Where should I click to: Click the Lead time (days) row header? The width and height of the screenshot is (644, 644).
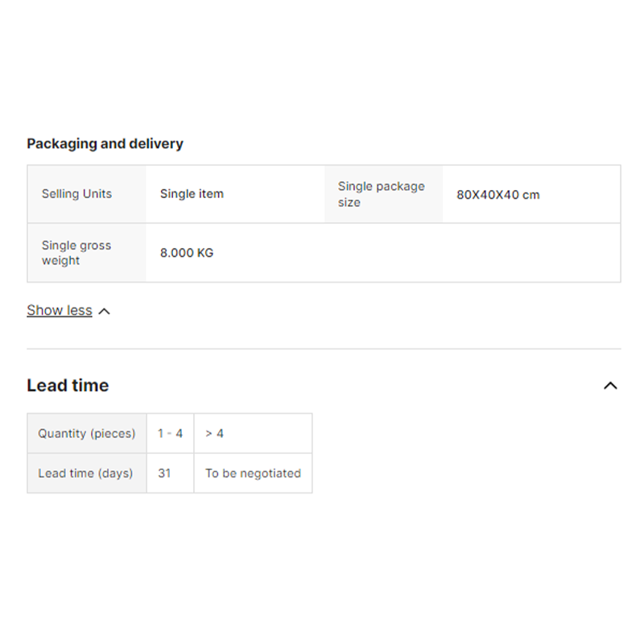[85, 473]
